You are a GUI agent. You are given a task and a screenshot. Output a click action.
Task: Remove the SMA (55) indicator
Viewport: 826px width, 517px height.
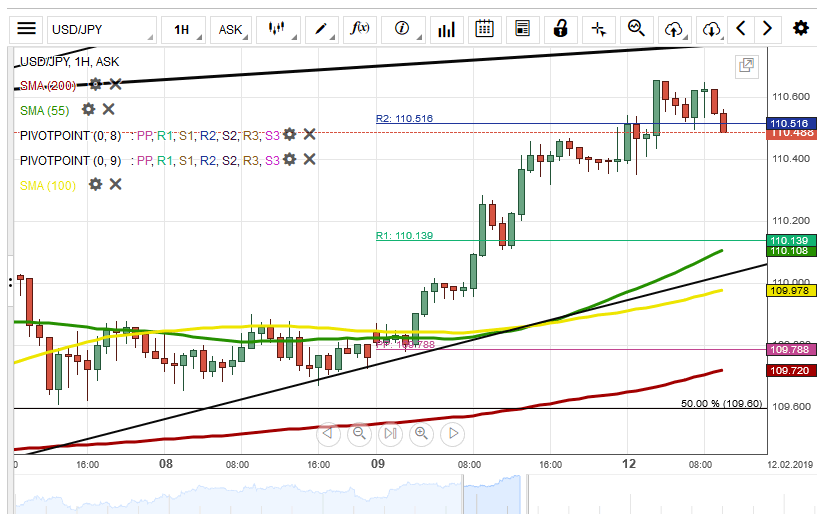tap(109, 109)
